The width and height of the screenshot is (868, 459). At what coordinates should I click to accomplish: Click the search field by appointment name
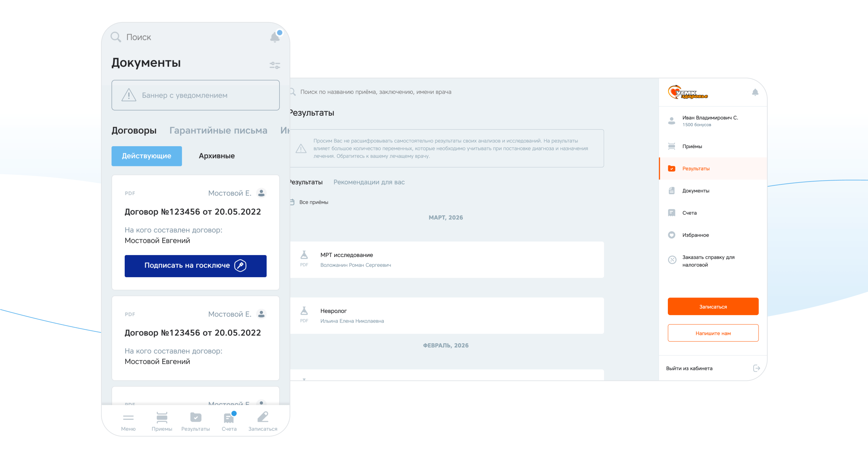coord(375,92)
